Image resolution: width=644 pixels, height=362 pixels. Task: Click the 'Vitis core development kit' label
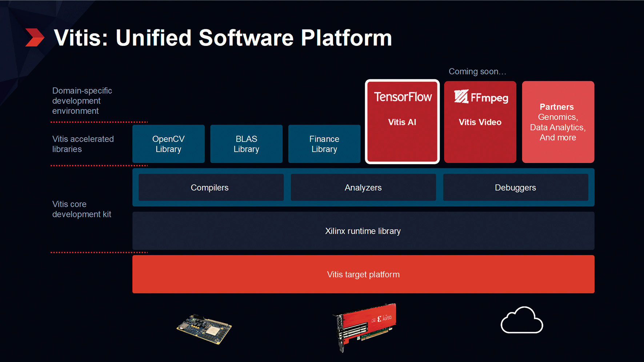pyautogui.click(x=82, y=209)
